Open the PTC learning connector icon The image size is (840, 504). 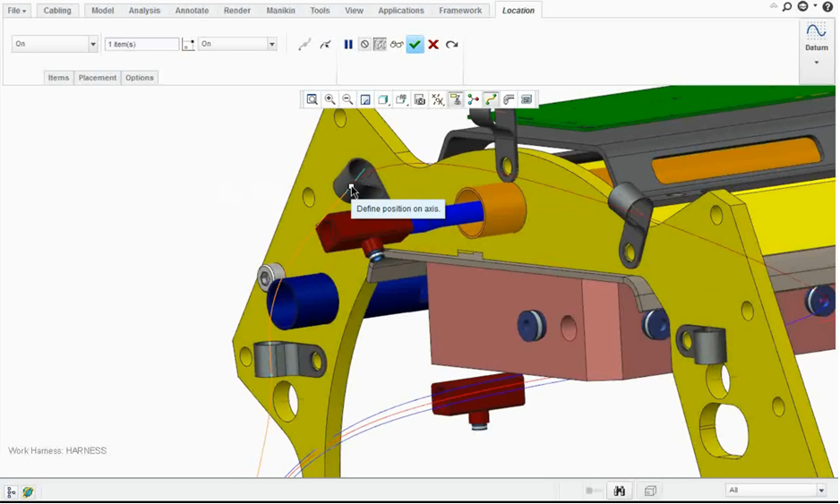tap(802, 6)
